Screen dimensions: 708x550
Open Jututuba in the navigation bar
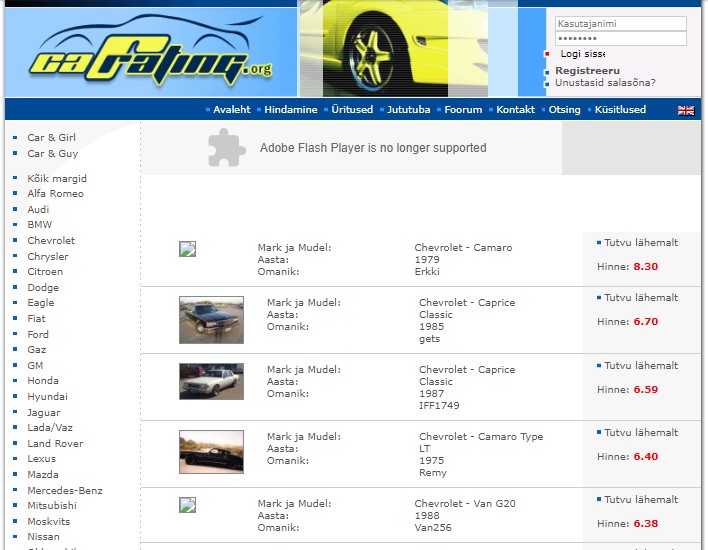click(409, 110)
